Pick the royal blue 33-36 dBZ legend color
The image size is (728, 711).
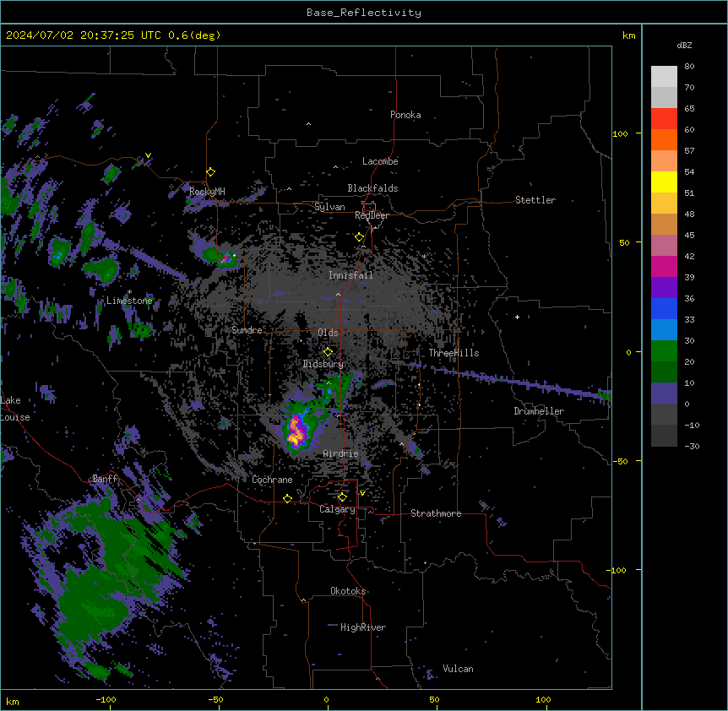[664, 308]
